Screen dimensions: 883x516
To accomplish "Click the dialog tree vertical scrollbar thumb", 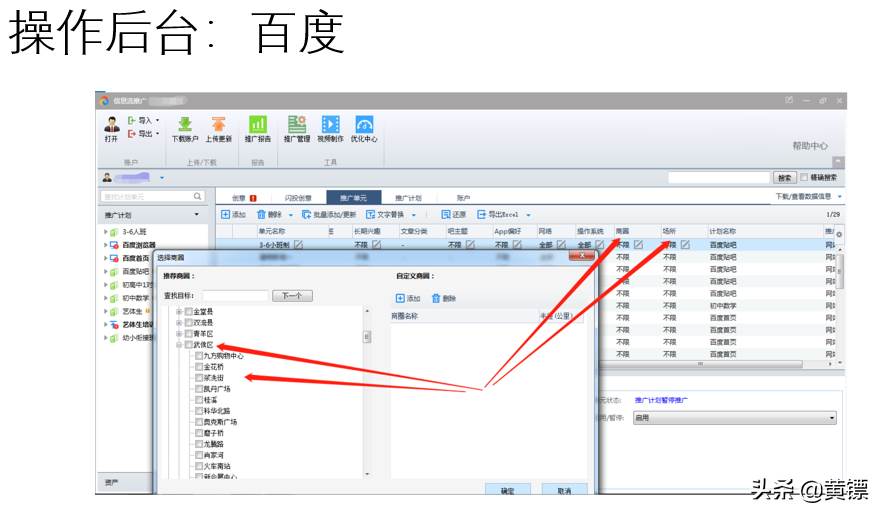I will (367, 337).
